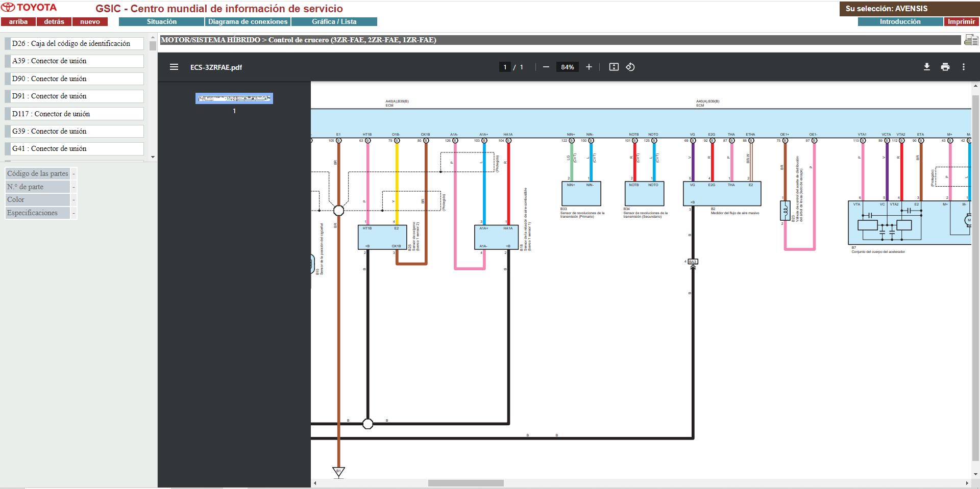The image size is (980, 489).
Task: Click parts list scroll up arrow
Action: point(153,37)
